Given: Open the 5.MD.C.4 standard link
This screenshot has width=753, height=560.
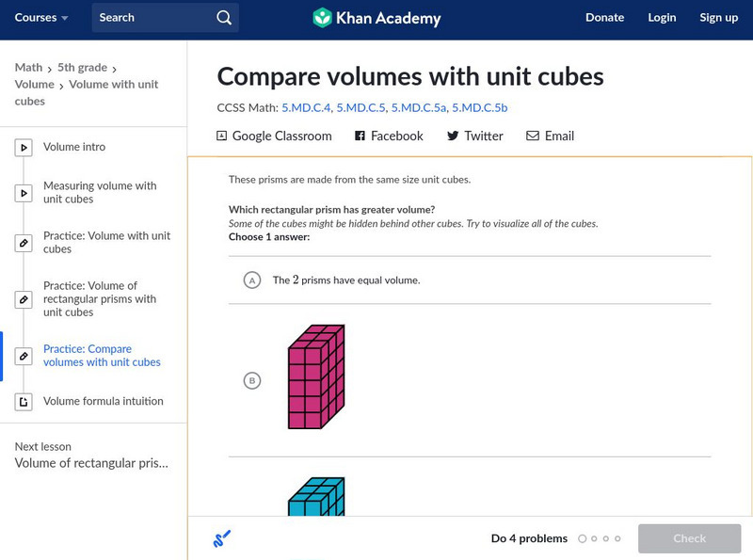Looking at the screenshot, I should 306,108.
